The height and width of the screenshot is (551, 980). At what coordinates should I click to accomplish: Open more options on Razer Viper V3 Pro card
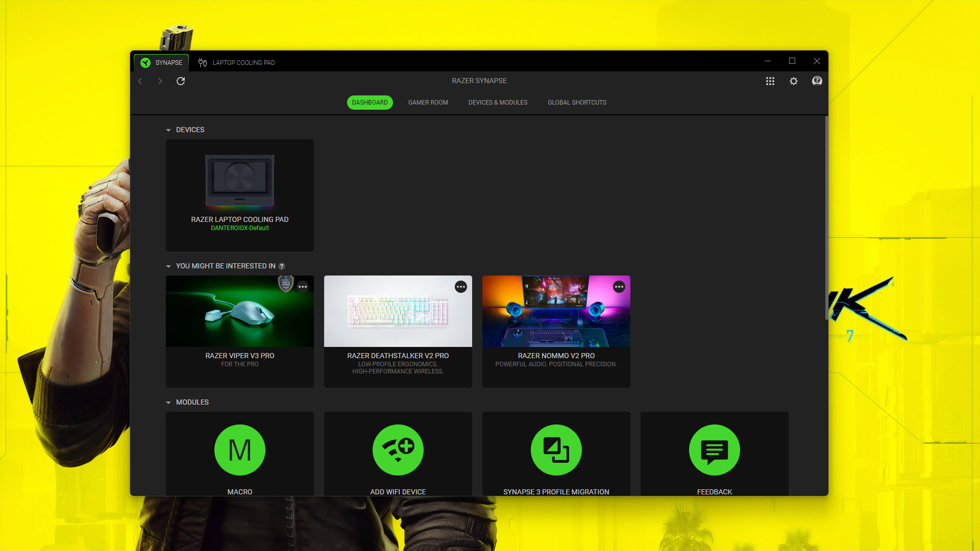(303, 287)
